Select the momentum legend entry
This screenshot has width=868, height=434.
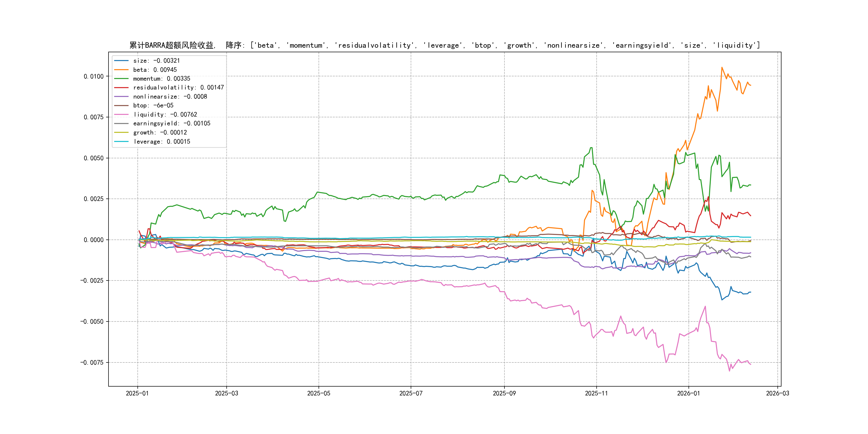161,78
